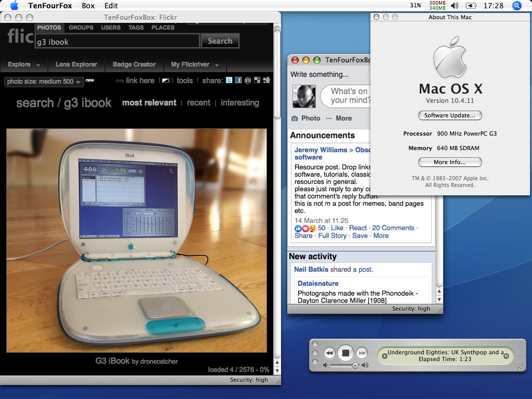Open the Edit menu
This screenshot has width=532, height=399.
click(111, 5)
